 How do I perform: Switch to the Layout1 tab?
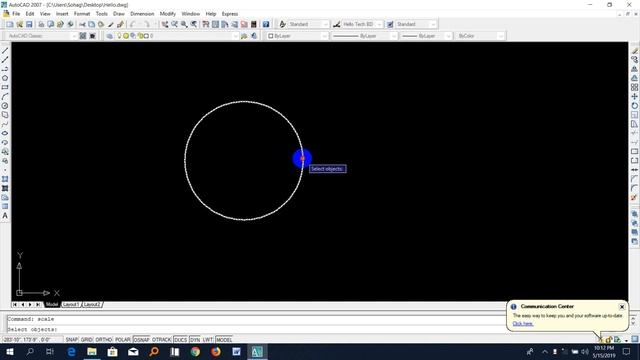click(71, 304)
